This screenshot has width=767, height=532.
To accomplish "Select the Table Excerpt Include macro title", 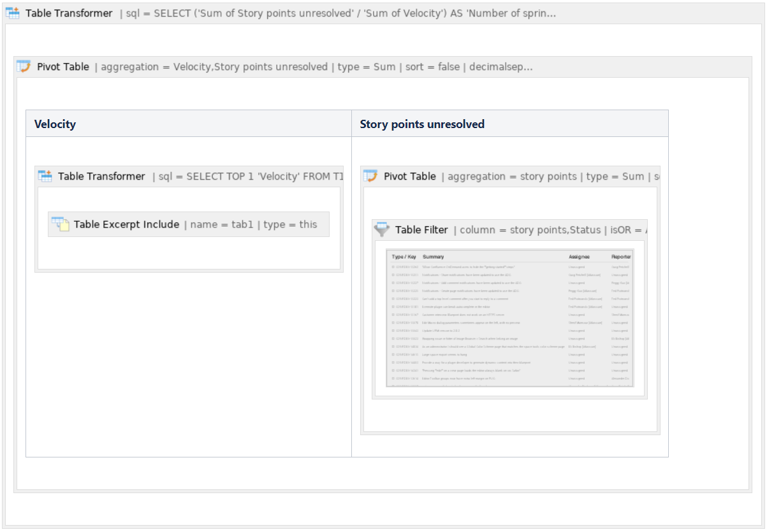I will 126,224.
